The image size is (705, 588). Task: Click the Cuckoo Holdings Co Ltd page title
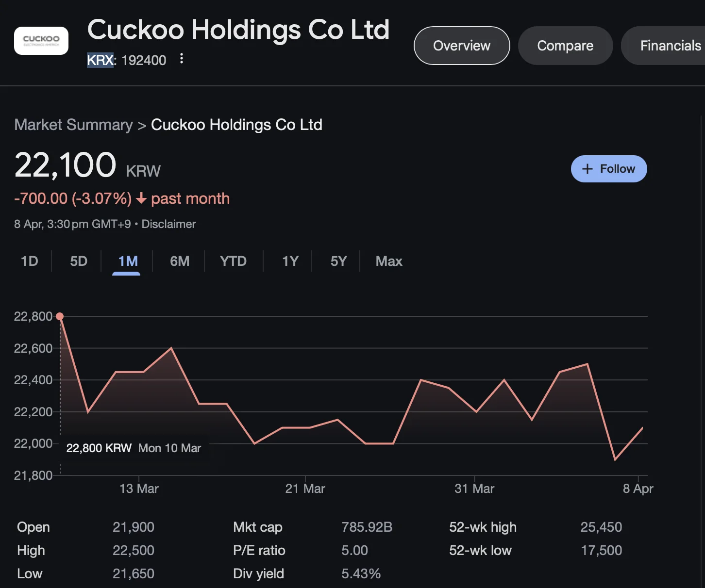238,30
